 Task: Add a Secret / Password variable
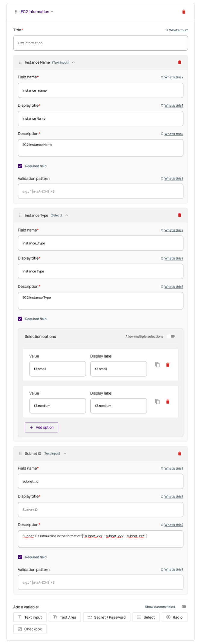tap(107, 617)
